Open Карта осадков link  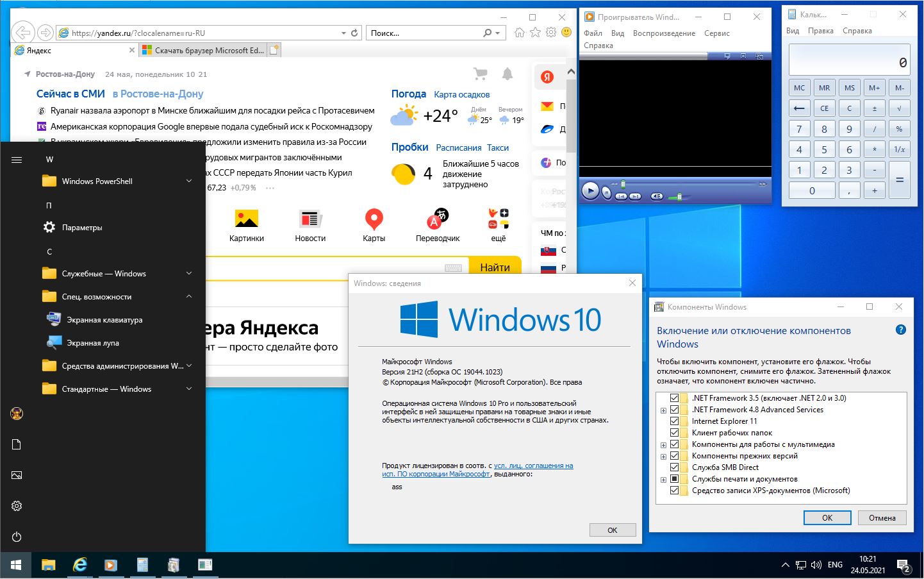coord(461,95)
